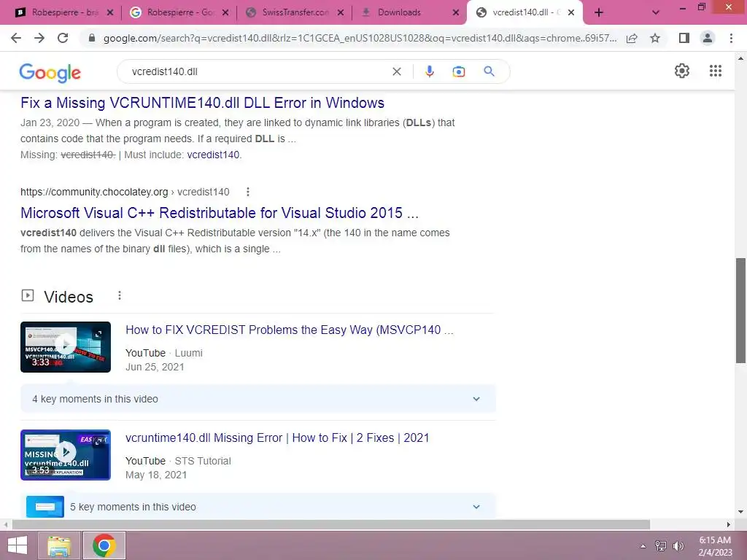This screenshot has height=560, width=747.
Task: Click into the Google search field
Action: click(x=258, y=71)
